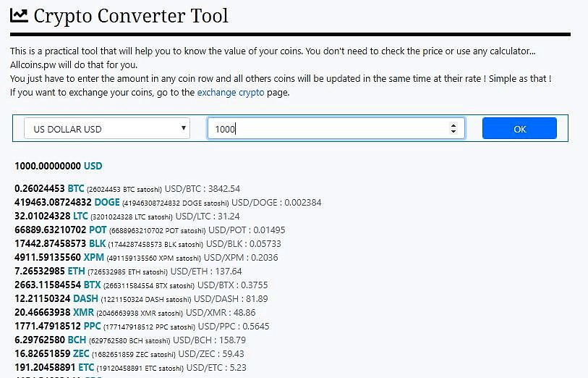
Task: Click the USD/BCH : 158.79 rate
Action: [209, 340]
